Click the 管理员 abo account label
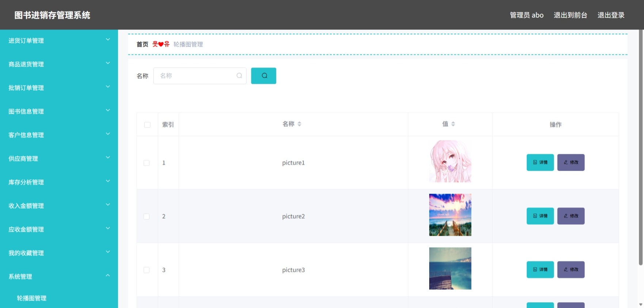Image resolution: width=644 pixels, height=308 pixels. [527, 15]
